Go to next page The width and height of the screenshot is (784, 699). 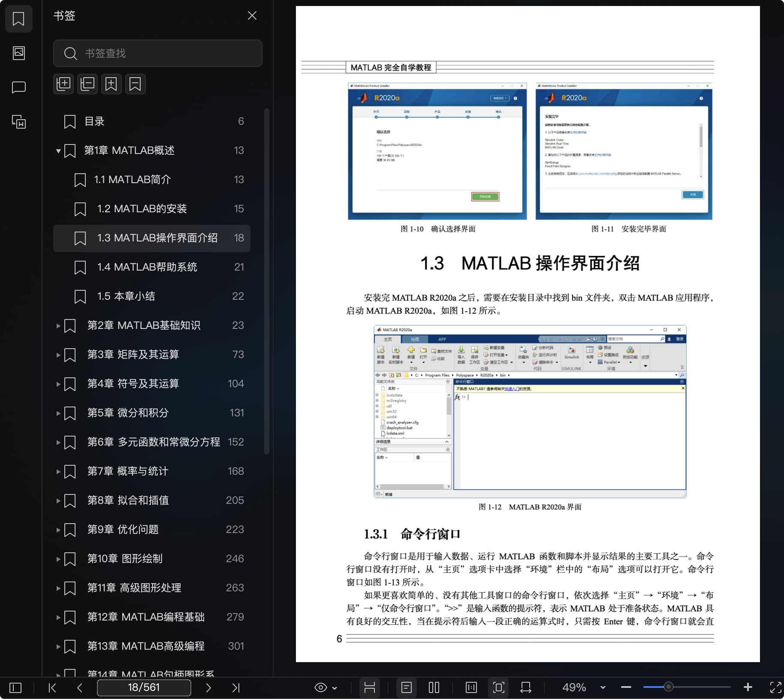tap(208, 688)
